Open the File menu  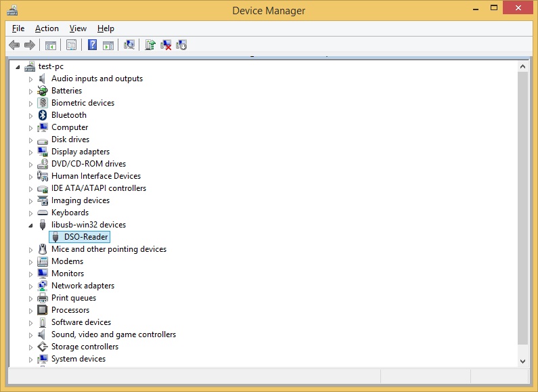18,28
